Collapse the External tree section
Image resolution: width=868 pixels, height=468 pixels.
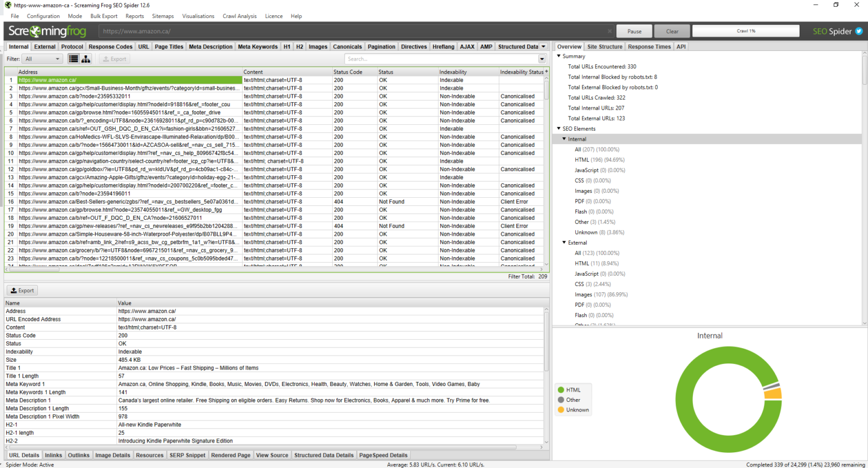(x=564, y=242)
